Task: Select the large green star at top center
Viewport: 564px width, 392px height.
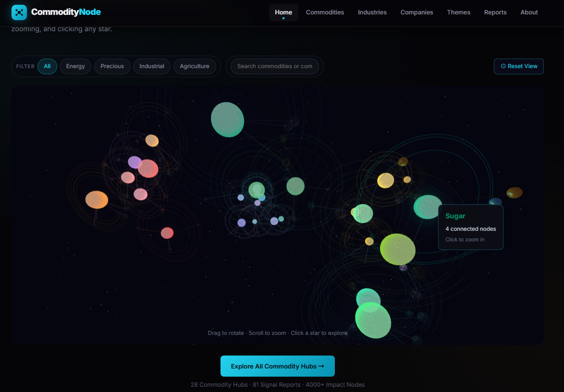Action: tap(228, 119)
